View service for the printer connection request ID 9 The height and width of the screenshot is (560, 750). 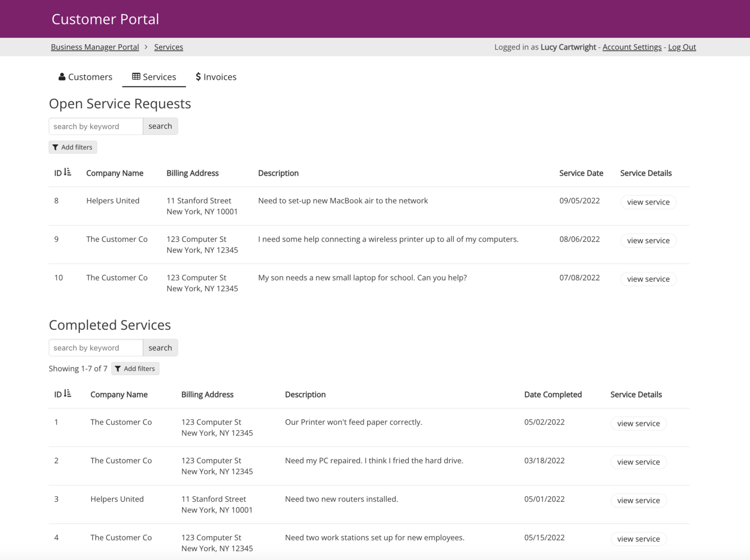click(x=648, y=240)
